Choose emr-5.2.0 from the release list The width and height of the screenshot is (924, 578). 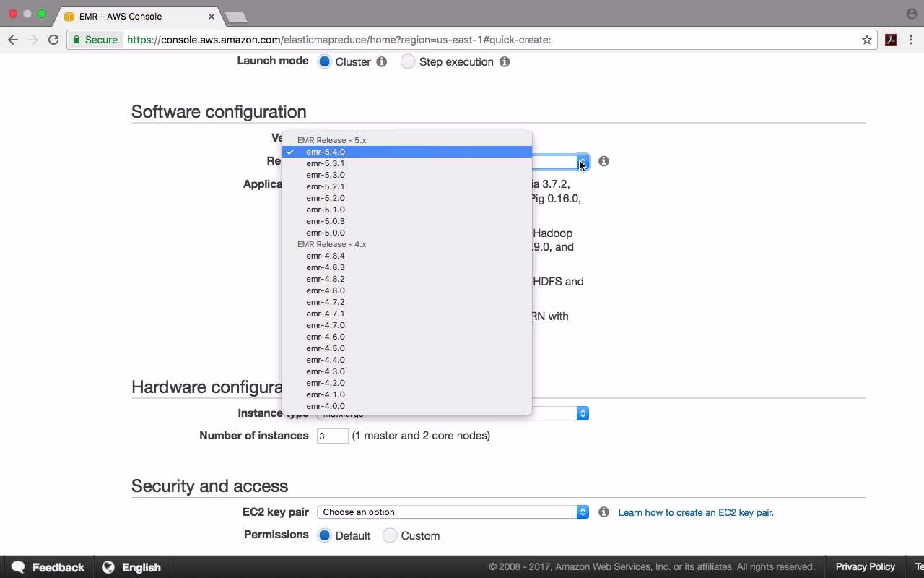[x=407, y=198]
